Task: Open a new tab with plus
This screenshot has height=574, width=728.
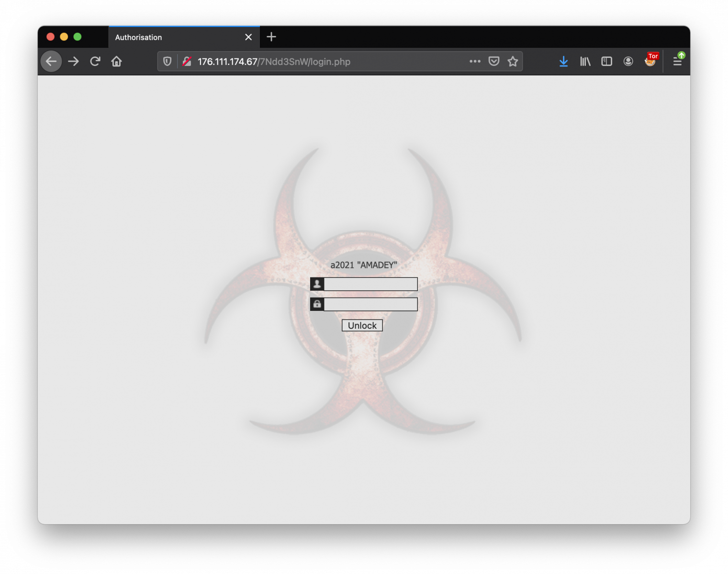Action: (x=271, y=37)
